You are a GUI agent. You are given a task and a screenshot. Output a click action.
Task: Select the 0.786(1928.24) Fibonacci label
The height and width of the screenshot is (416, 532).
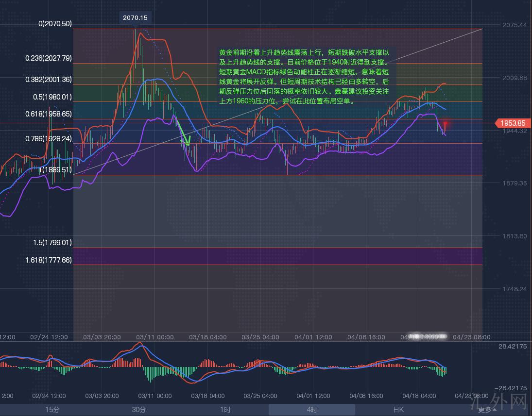pyautogui.click(x=49, y=138)
